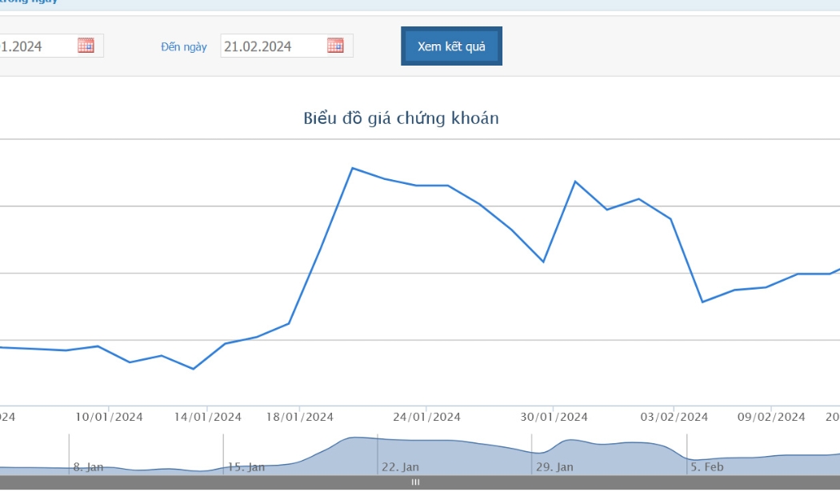This screenshot has width=840, height=504.
Task: Click the 24/01/2024 x-axis label
Action: pos(426,417)
